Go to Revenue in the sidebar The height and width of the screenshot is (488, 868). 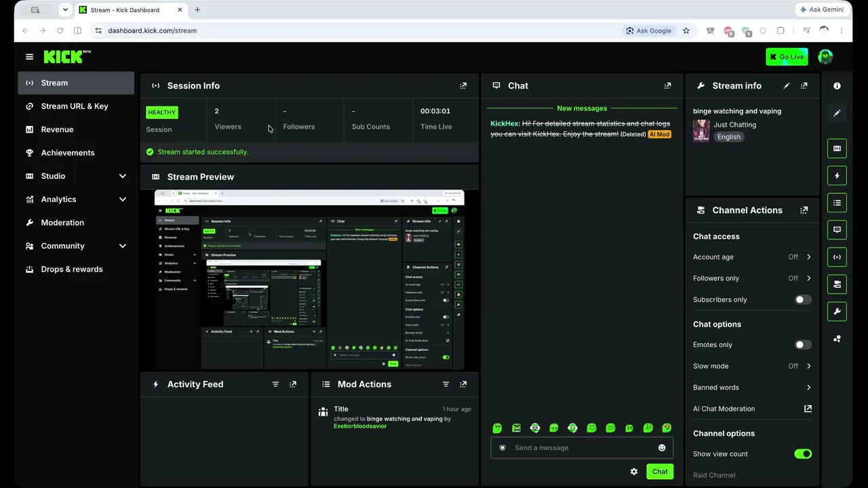tap(76, 129)
